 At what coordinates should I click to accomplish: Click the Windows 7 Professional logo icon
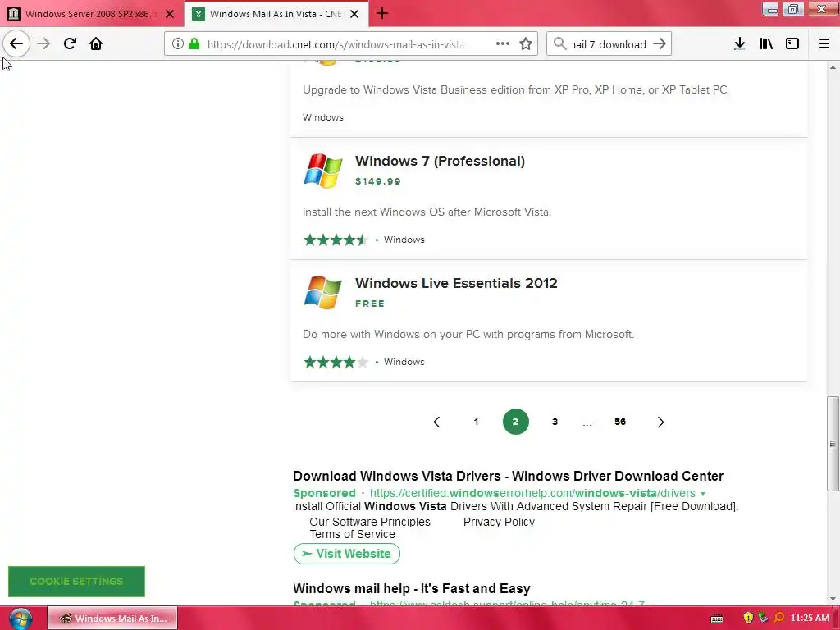click(x=323, y=171)
